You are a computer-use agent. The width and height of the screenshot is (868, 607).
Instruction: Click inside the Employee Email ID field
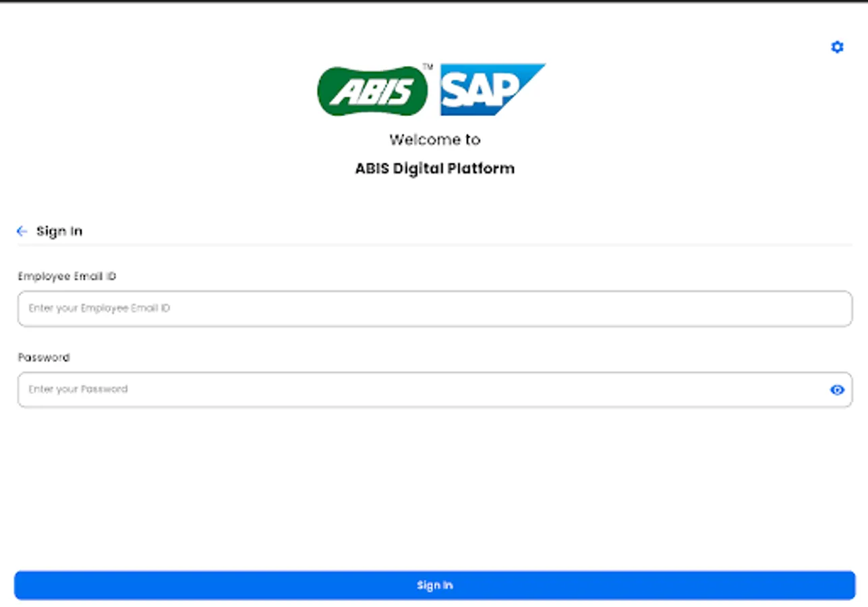pos(435,308)
